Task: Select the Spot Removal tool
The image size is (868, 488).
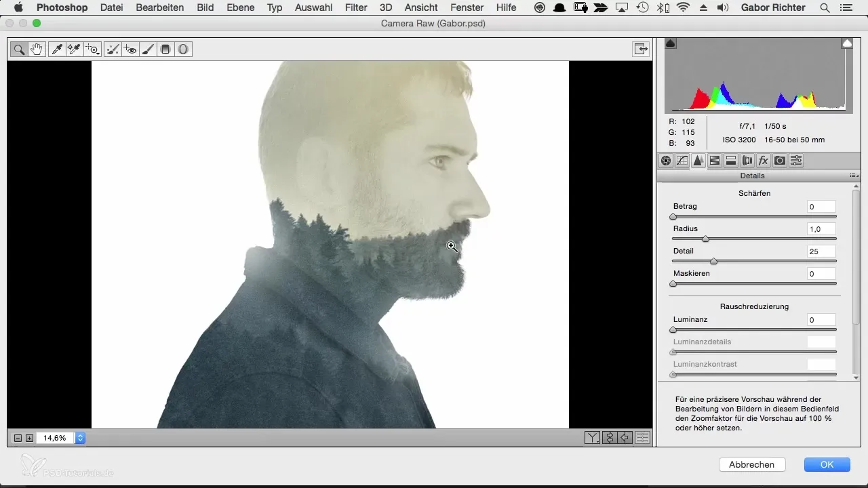Action: [113, 49]
